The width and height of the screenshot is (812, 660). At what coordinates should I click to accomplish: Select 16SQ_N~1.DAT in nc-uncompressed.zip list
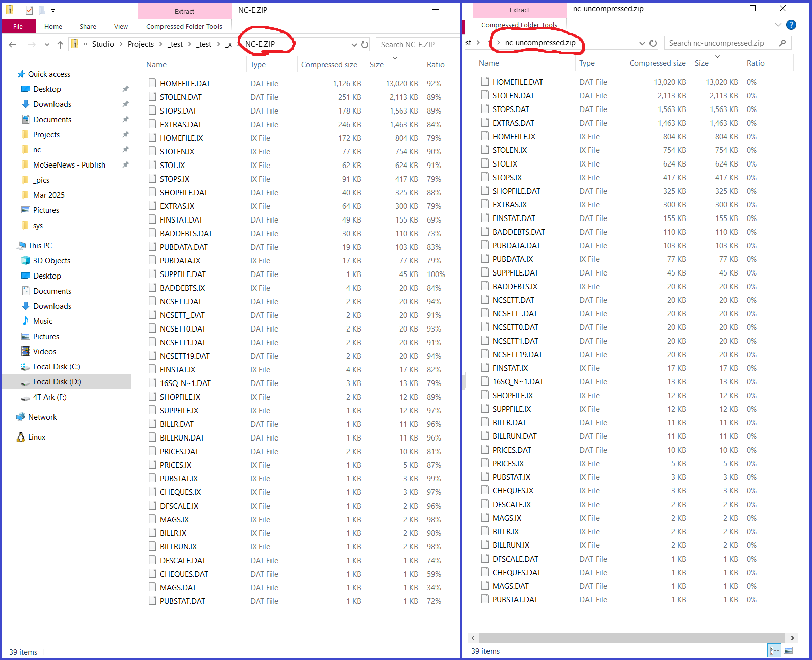coord(518,382)
